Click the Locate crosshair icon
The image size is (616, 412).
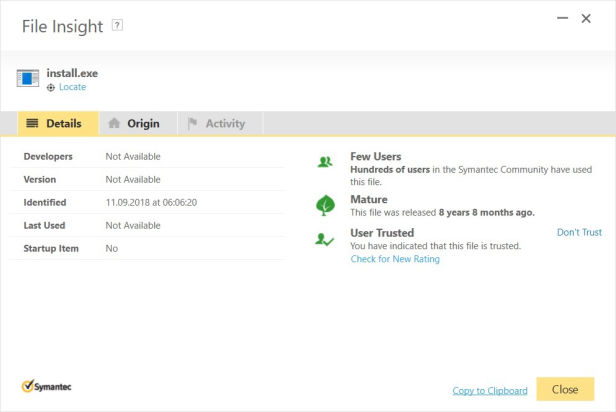point(51,88)
